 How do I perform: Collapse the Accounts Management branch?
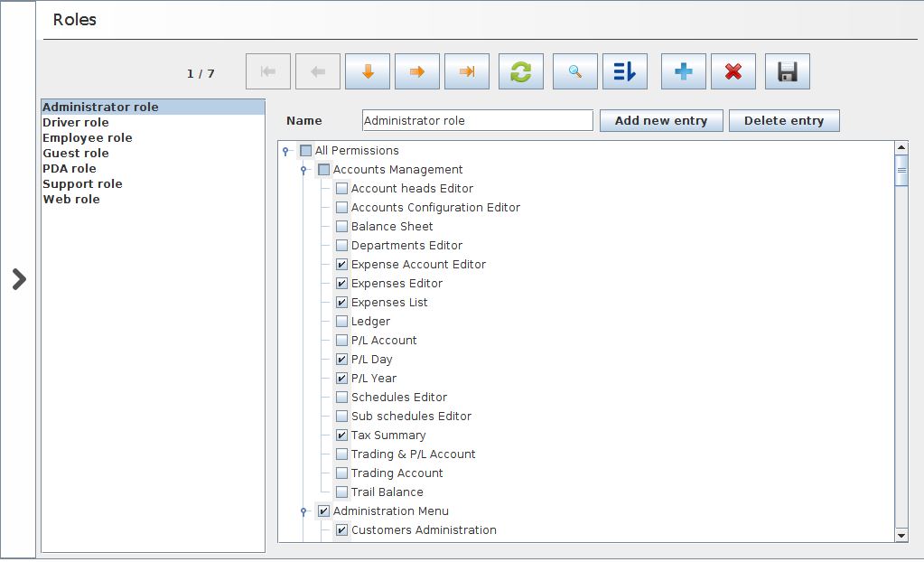point(304,170)
